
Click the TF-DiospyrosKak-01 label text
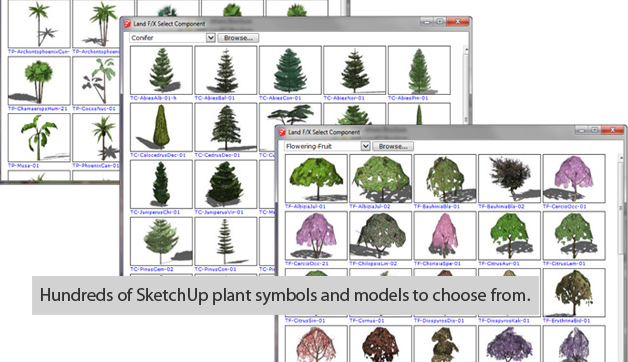504,321
